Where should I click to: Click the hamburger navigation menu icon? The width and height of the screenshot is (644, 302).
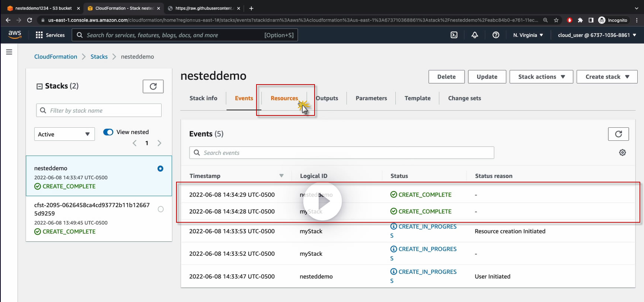pyautogui.click(x=9, y=52)
